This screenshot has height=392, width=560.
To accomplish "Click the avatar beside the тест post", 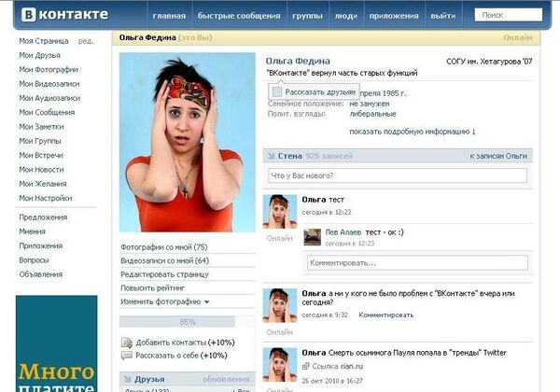I will (x=280, y=212).
